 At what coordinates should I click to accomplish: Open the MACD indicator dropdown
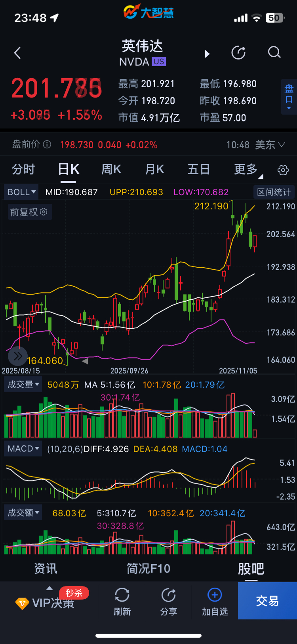tap(23, 449)
